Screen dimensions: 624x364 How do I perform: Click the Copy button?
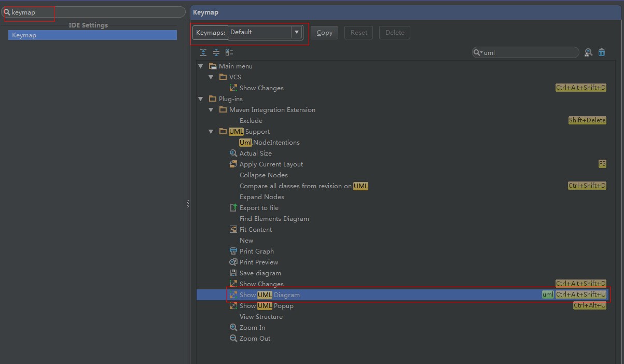[324, 33]
